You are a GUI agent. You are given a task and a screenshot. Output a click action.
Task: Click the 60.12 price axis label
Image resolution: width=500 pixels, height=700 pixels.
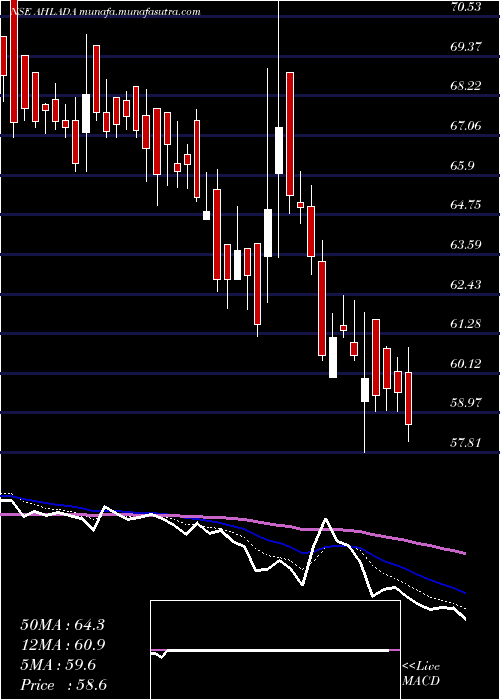point(466,363)
